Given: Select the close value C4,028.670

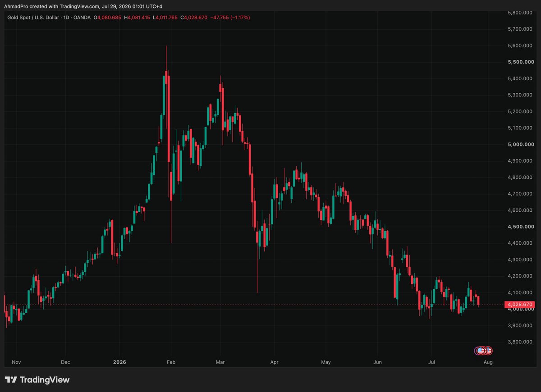Looking at the screenshot, I should tap(194, 18).
